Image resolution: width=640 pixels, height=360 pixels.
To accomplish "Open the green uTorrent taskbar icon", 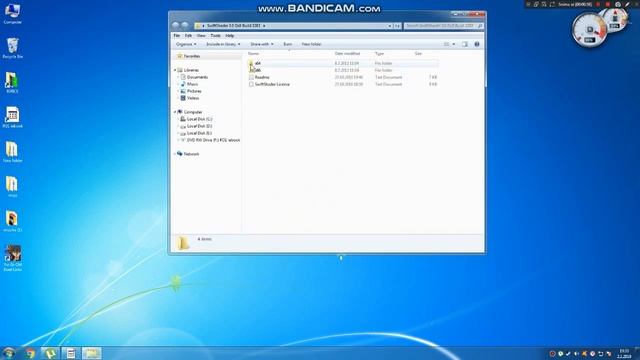I will pyautogui.click(x=50, y=353).
